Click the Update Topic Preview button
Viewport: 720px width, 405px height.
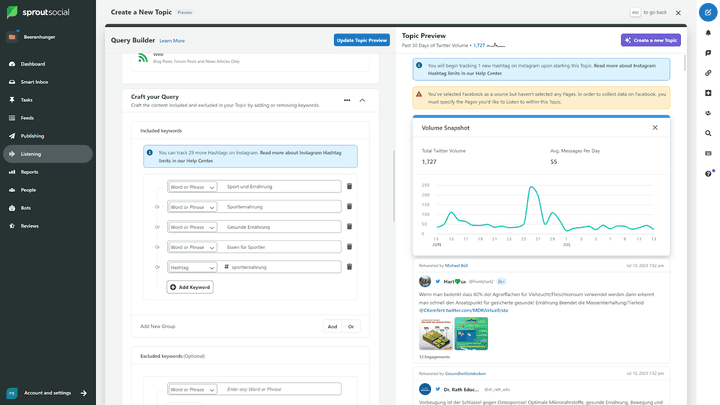coord(361,40)
